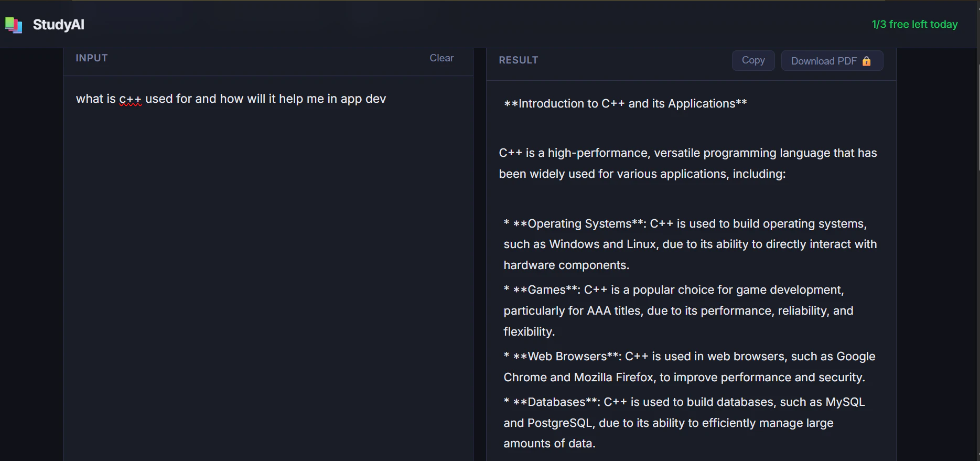Copy the result to clipboard
The image size is (980, 461).
(753, 61)
